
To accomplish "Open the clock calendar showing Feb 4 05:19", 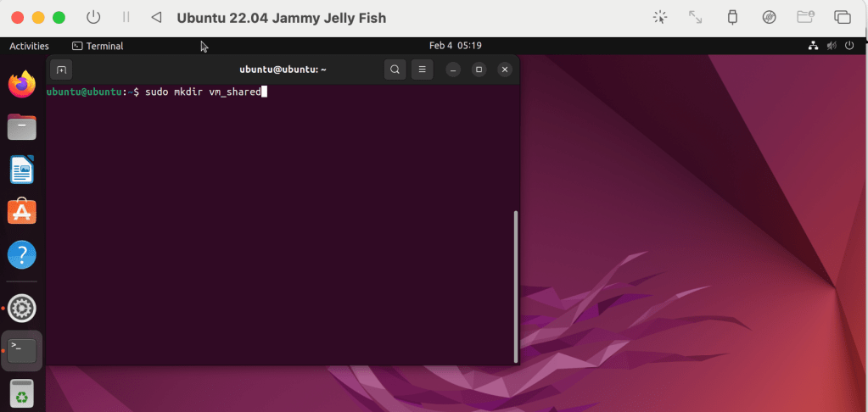I will click(x=456, y=46).
